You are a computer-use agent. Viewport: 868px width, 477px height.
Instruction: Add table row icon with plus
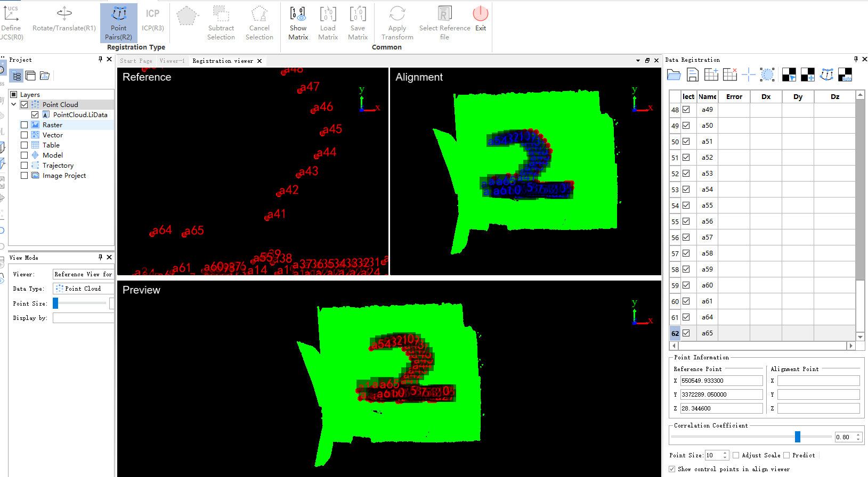pyautogui.click(x=711, y=75)
